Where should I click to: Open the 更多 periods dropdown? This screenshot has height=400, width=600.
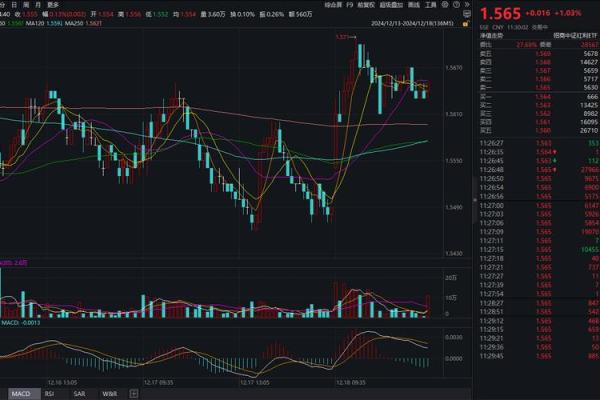tap(53, 5)
